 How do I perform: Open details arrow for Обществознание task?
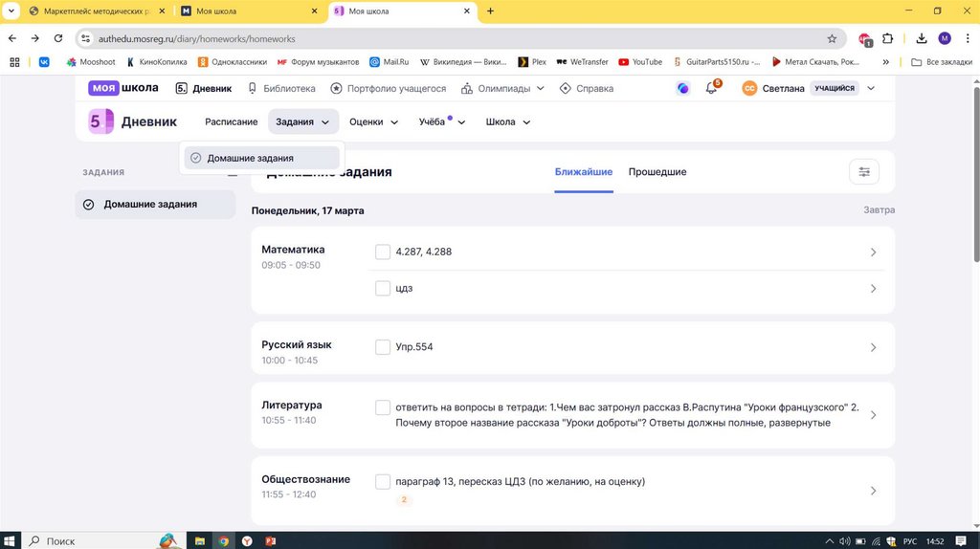(x=873, y=491)
